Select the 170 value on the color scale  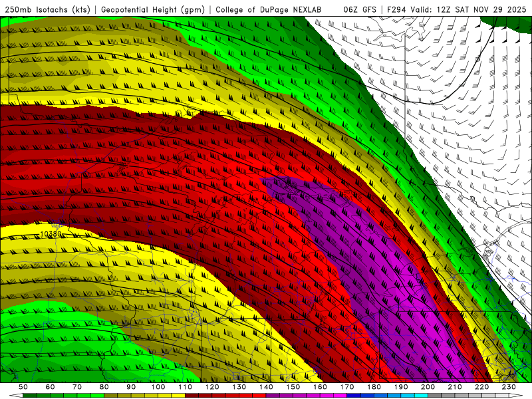[347, 387]
